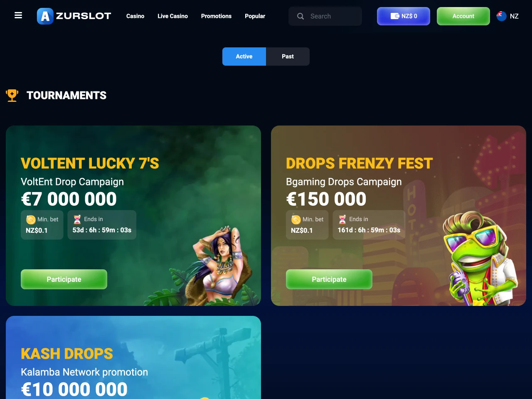Click the wallet icon in balance button
The image size is (532, 399).
coord(395,16)
